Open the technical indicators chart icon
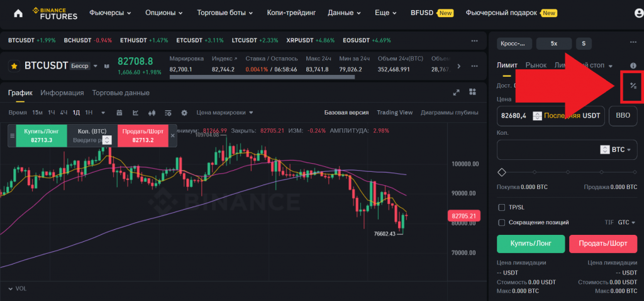644x301 pixels. pyautogui.click(x=136, y=113)
